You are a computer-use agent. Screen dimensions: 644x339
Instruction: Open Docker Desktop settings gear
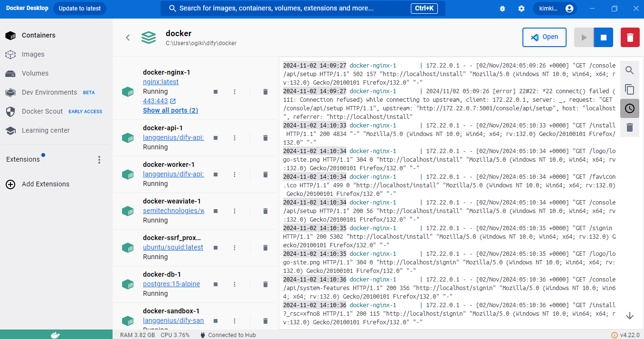(x=521, y=8)
